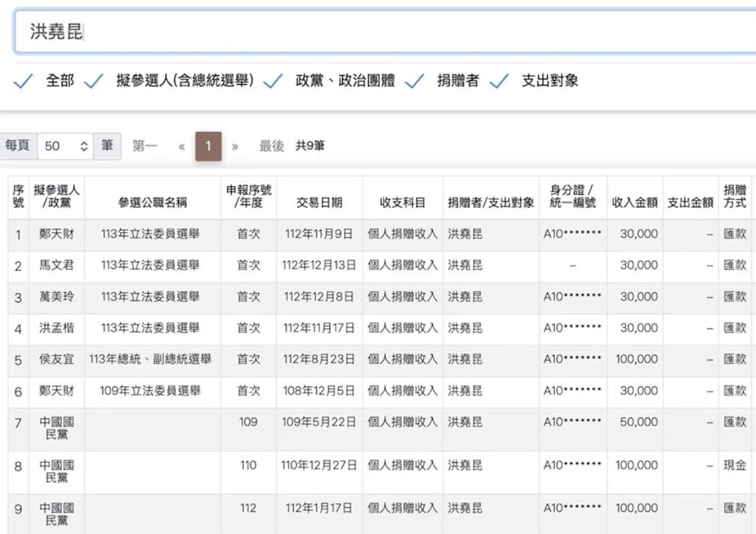Click date 108年12月5日
Image resolution: width=756 pixels, height=534 pixels.
[319, 391]
